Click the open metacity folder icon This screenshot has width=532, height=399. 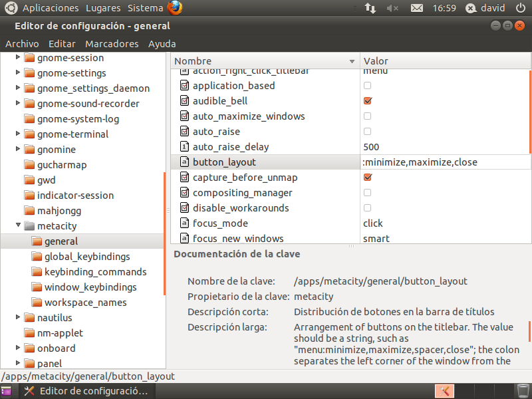pyautogui.click(x=29, y=226)
